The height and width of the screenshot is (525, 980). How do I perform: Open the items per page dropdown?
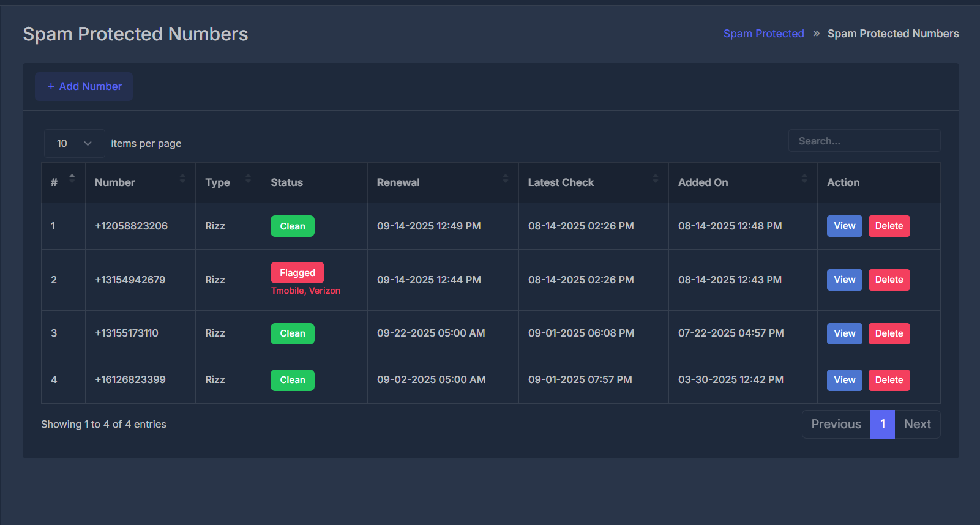coord(74,143)
